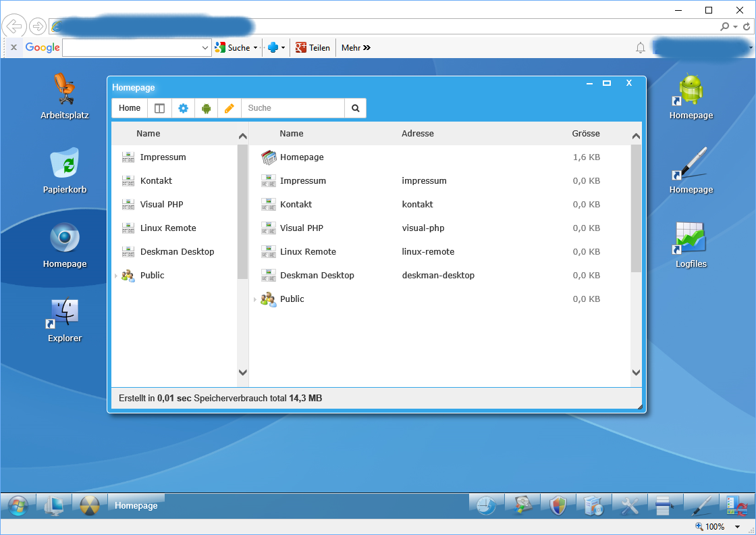This screenshot has width=756, height=535.
Task: Open the Arbeitsplatz desktop icon
Action: click(64, 95)
